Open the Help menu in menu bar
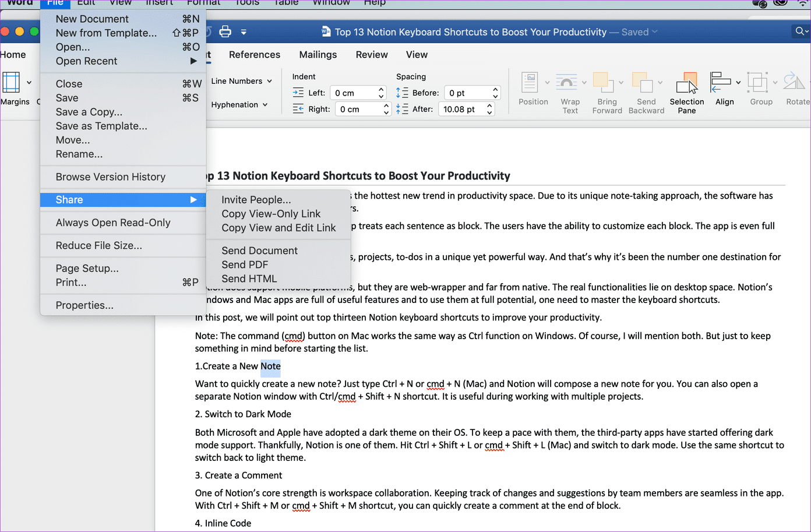The width and height of the screenshot is (811, 532). coord(375,3)
